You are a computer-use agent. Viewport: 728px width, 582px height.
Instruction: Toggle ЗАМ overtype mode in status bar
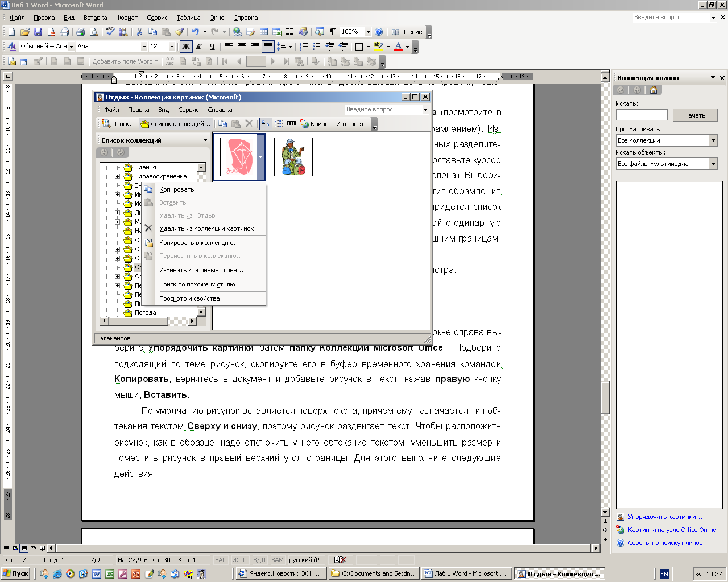[x=278, y=560]
